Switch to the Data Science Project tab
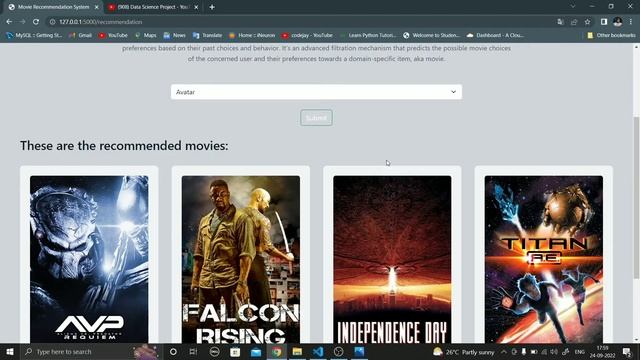 [152, 7]
